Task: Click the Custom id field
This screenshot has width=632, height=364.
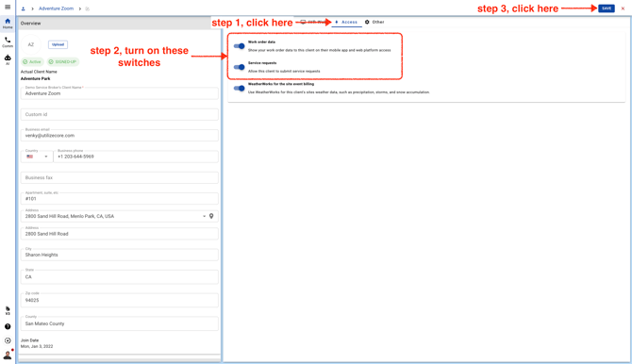Action: pos(119,114)
